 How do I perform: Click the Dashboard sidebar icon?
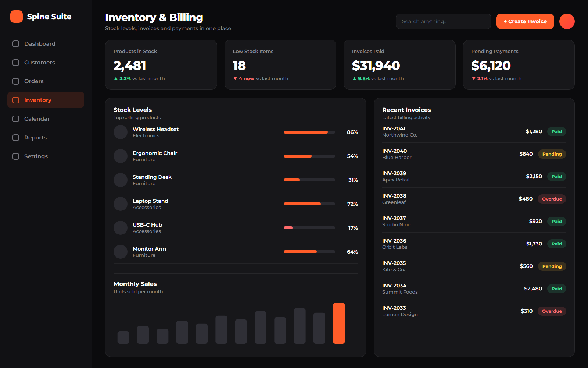16,44
